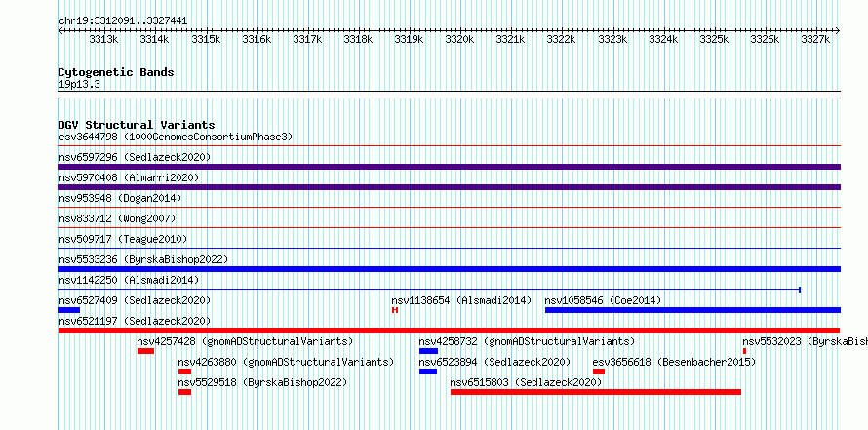
Task: Click the red nsv4263880 bar
Action: coord(184,371)
